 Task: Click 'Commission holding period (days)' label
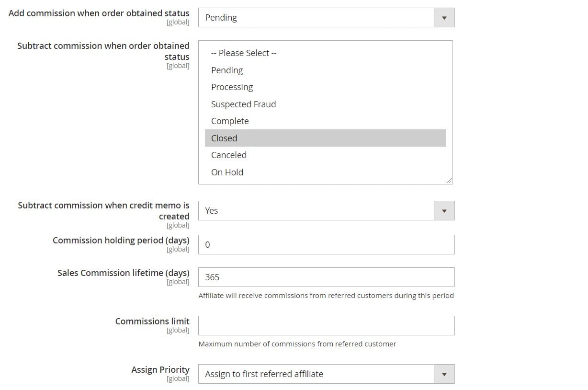[x=121, y=241]
